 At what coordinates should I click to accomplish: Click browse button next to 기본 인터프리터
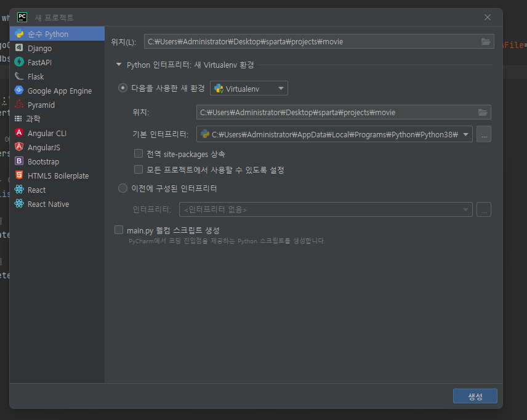tap(484, 134)
